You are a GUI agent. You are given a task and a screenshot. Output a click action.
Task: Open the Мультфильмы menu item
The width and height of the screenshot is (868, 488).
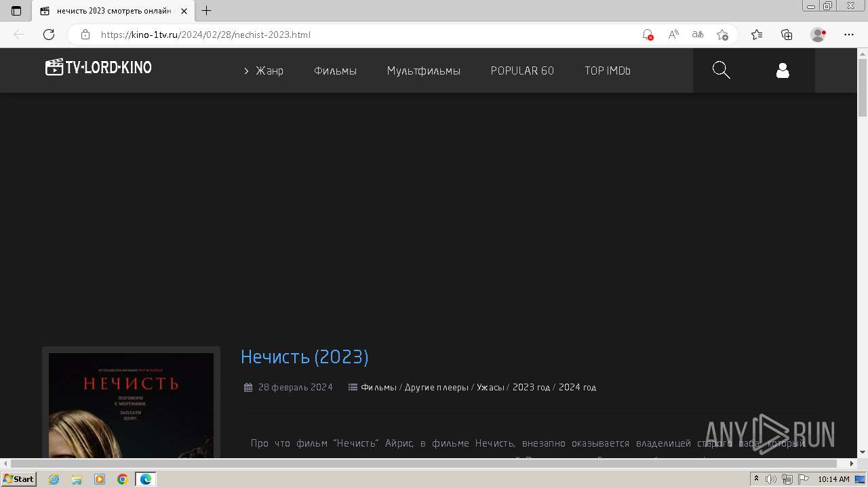click(x=424, y=70)
